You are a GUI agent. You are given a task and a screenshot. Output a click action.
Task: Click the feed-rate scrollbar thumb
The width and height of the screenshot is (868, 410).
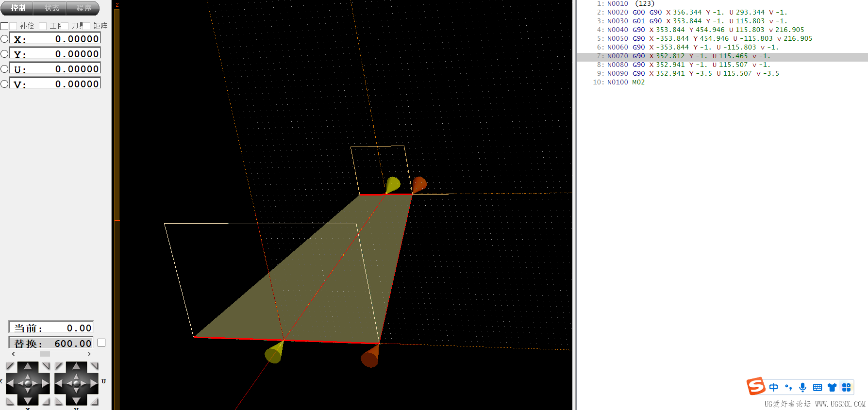click(45, 354)
